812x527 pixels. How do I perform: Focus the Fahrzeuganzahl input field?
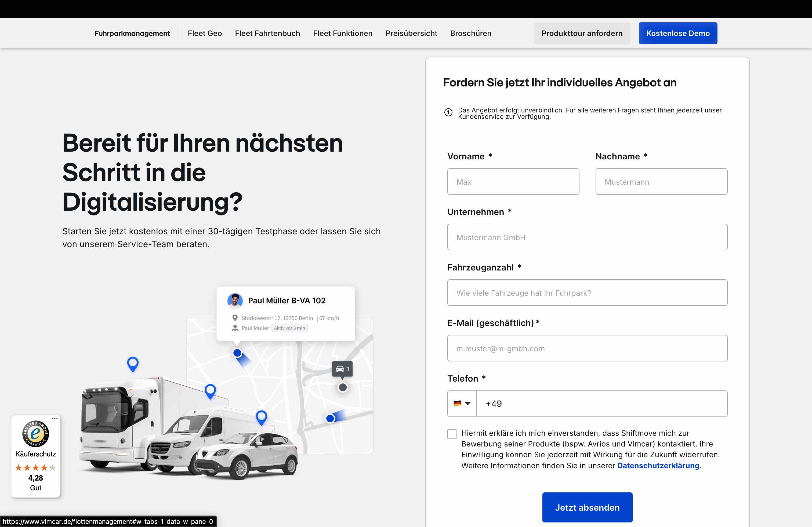point(587,293)
